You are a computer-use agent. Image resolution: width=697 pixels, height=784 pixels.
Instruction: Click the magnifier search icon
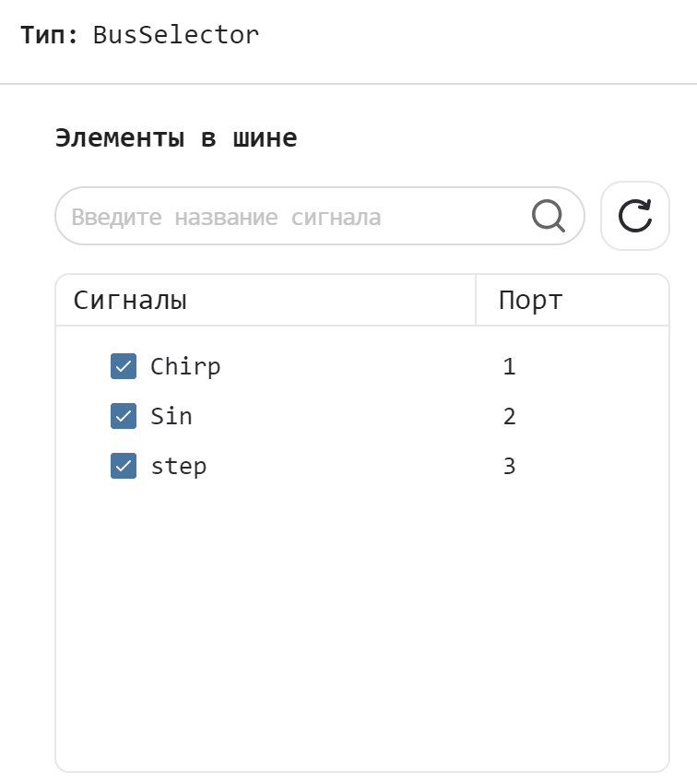tap(548, 217)
